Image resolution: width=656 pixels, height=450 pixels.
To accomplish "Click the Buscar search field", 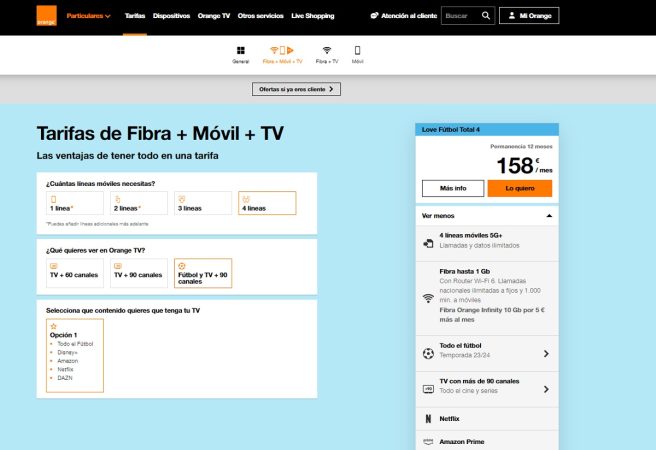I will click(459, 16).
